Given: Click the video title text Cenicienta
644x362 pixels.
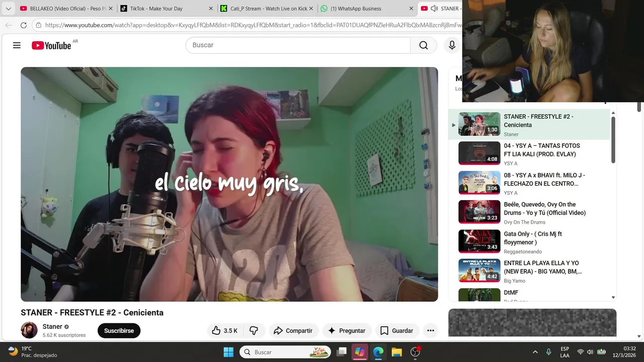Looking at the screenshot, I should coord(143,312).
